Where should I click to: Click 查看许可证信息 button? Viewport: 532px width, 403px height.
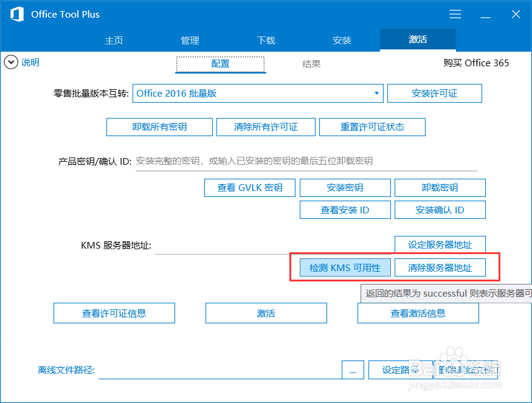[114, 313]
